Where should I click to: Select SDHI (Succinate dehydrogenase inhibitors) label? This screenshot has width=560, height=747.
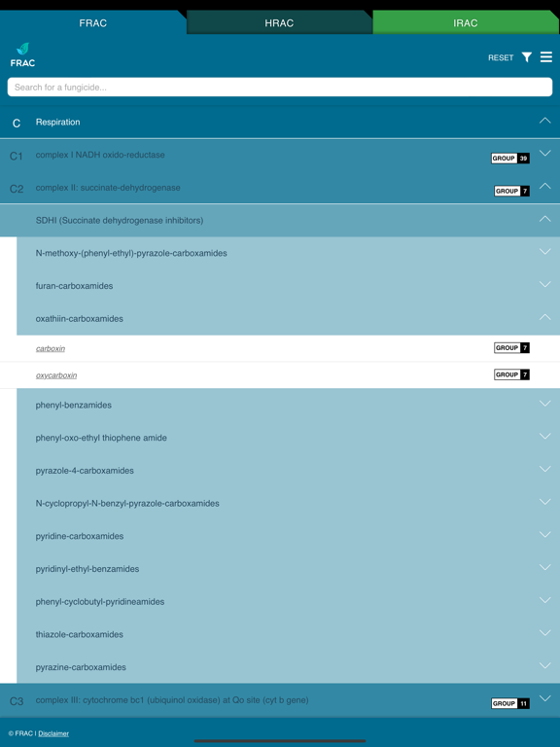tap(120, 221)
